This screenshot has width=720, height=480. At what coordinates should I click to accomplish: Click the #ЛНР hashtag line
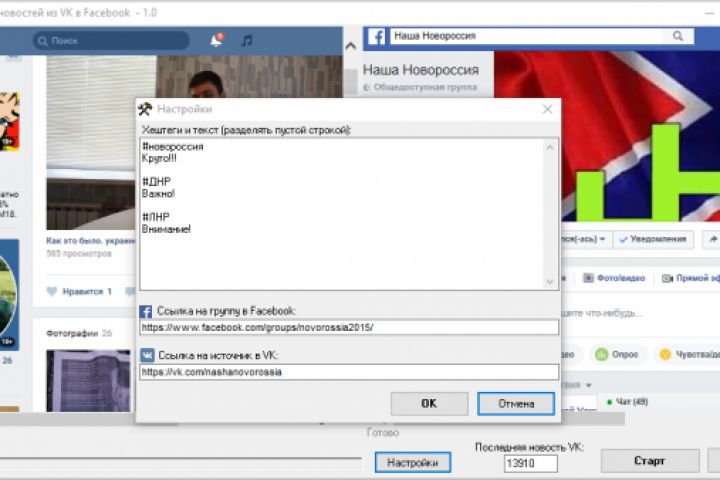tap(156, 217)
